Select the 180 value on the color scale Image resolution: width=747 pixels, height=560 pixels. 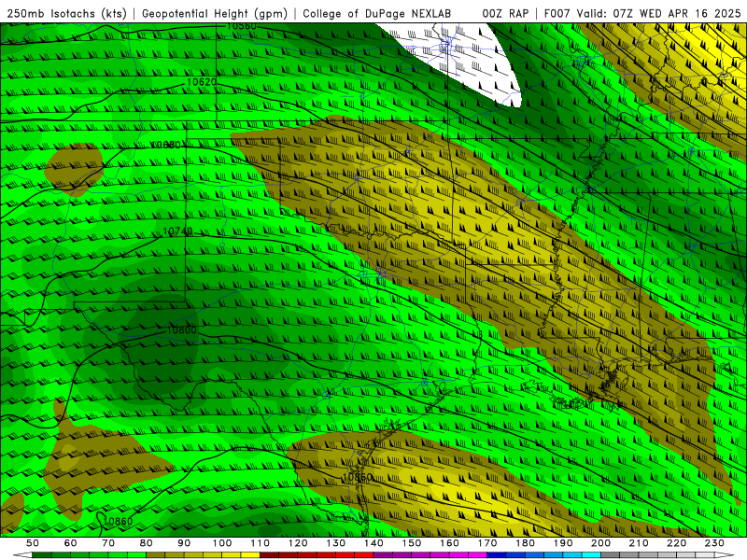click(x=525, y=543)
